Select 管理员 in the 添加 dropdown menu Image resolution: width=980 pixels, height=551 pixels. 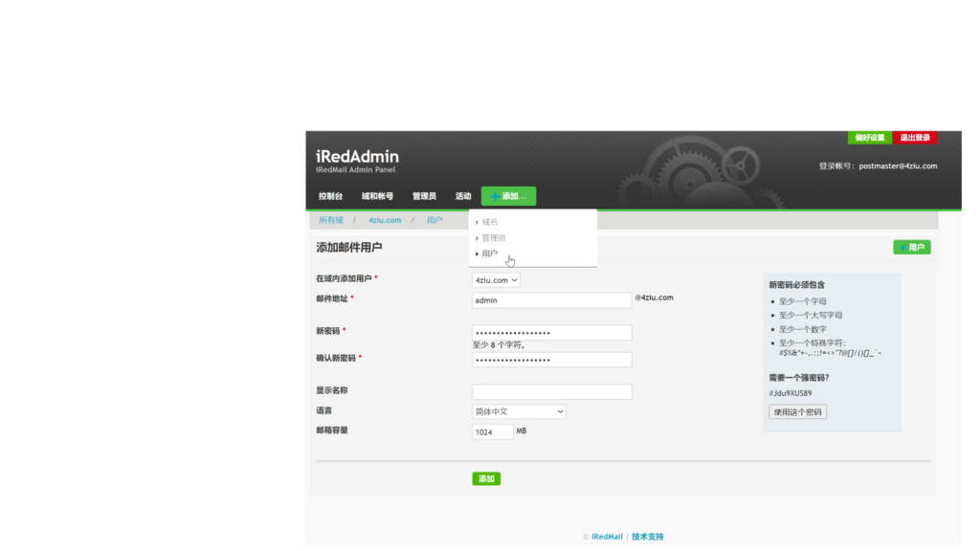click(493, 237)
